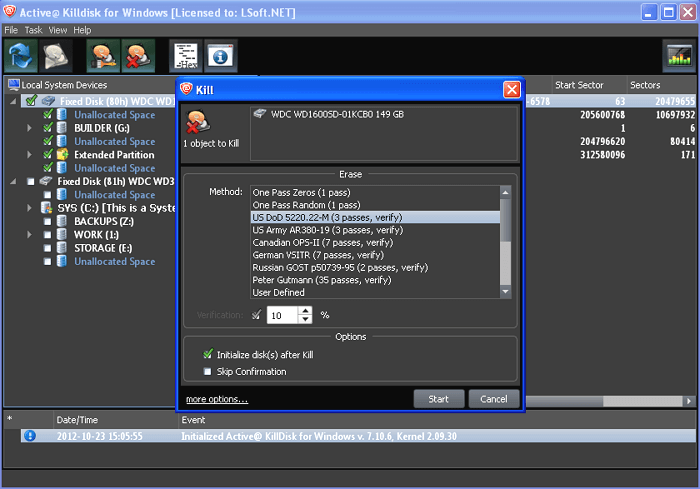Enable the Skip Confirmation checkbox

coord(208,372)
